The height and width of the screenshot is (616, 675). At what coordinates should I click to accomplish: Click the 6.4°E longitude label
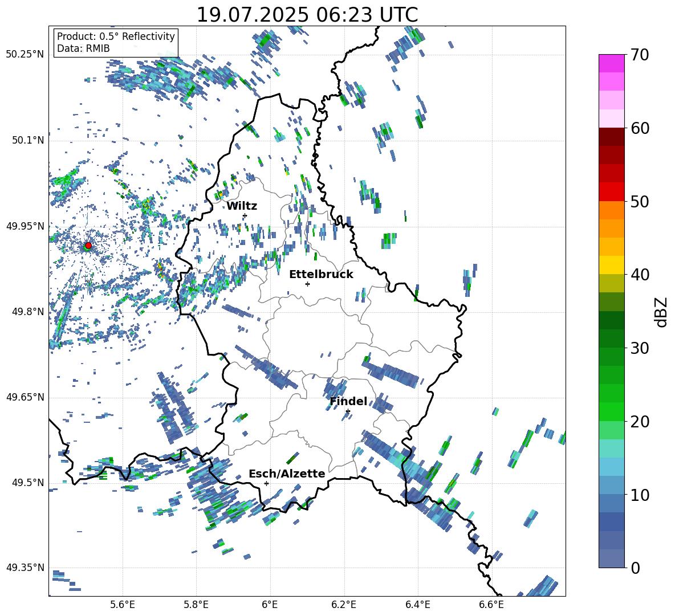[x=417, y=605]
